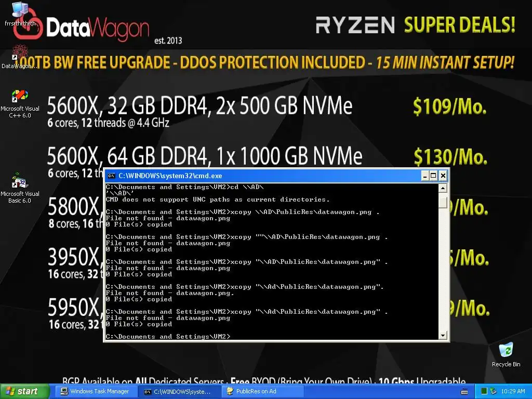Click the network tray icon

(494, 392)
